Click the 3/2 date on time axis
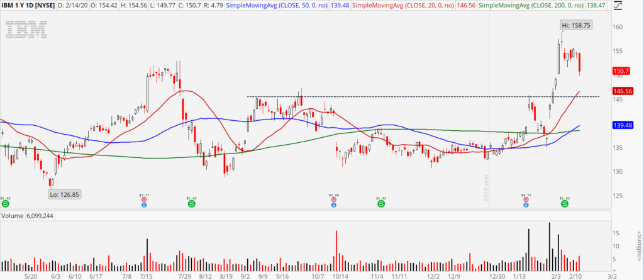Image resolution: width=644 pixels, height=280 pixels. 613,276
